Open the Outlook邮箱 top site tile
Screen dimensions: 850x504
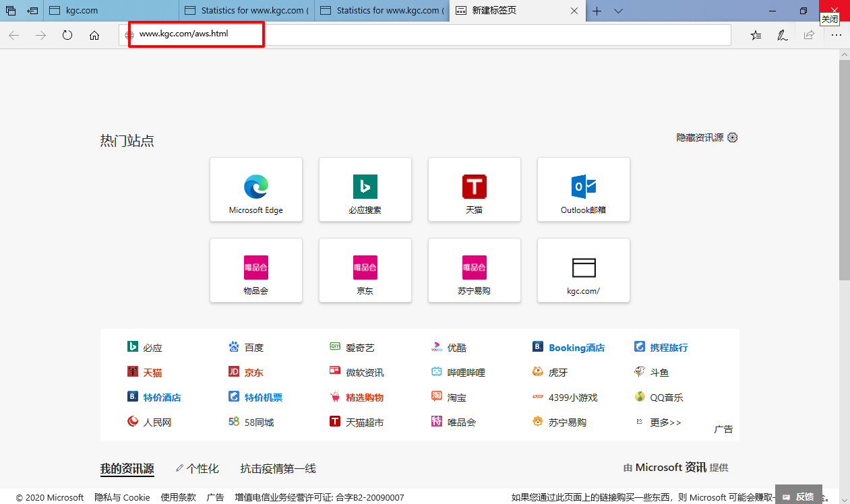584,189
